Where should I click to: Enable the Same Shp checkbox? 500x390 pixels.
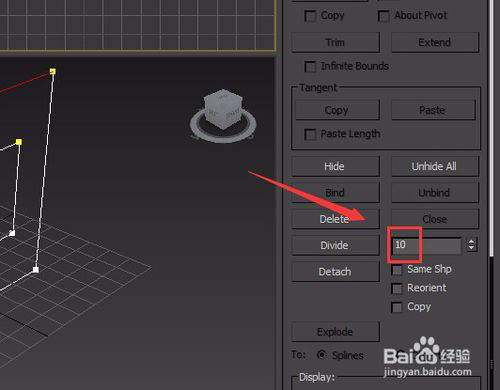tap(397, 270)
